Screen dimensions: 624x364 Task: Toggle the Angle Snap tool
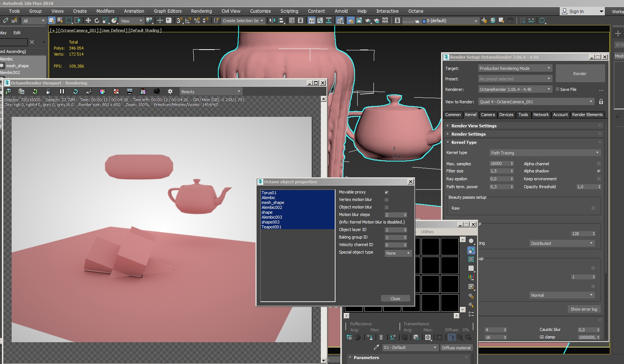click(x=188, y=21)
